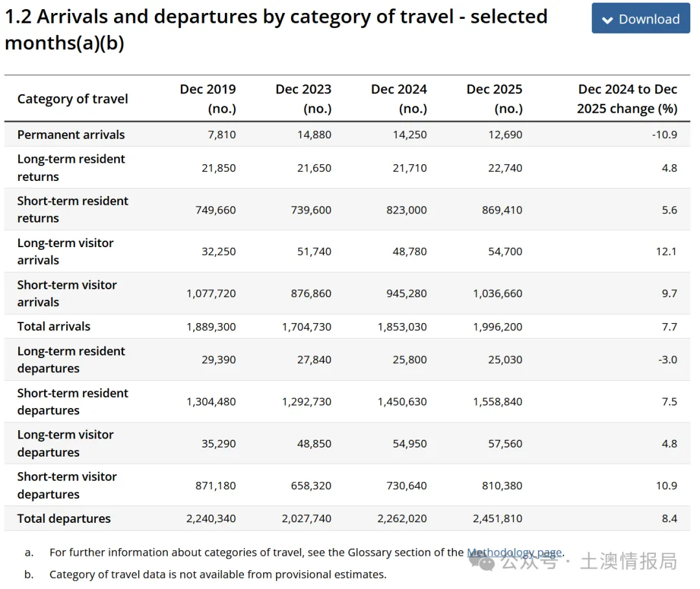Click the Download button

coord(640,19)
